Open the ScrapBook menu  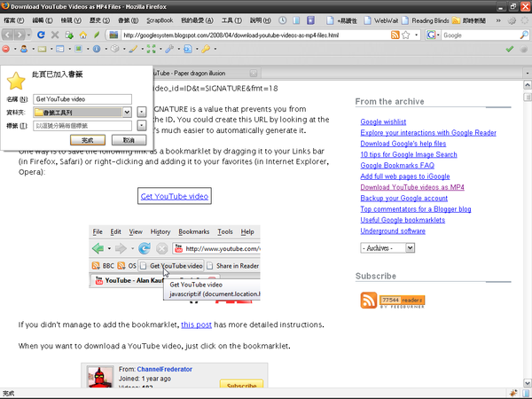point(160,20)
